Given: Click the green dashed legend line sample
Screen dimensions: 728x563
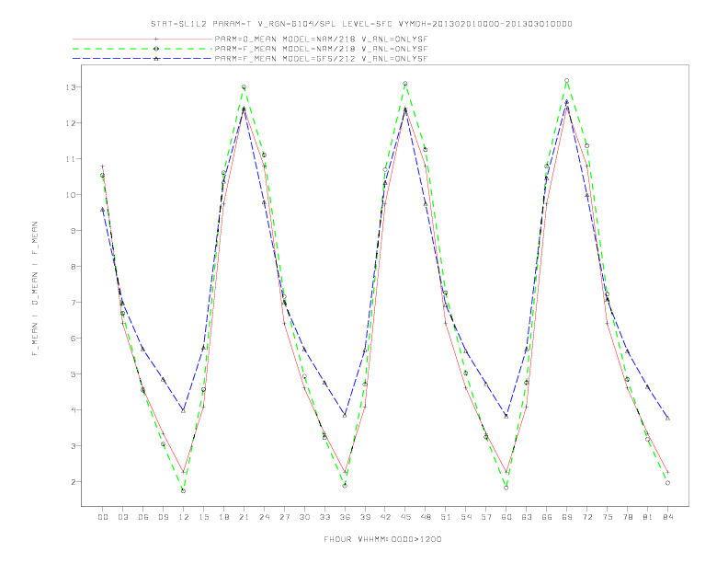Looking at the screenshot, I should 142,49.
